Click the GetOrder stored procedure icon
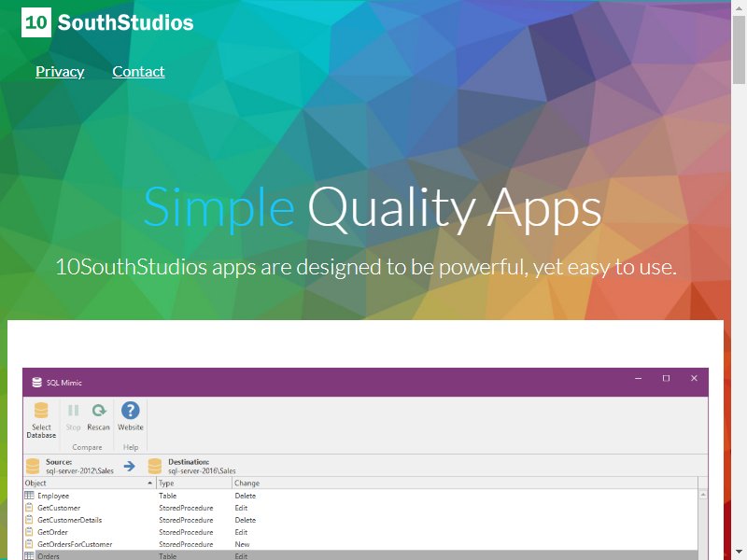Image resolution: width=747 pixels, height=560 pixels. coord(30,532)
